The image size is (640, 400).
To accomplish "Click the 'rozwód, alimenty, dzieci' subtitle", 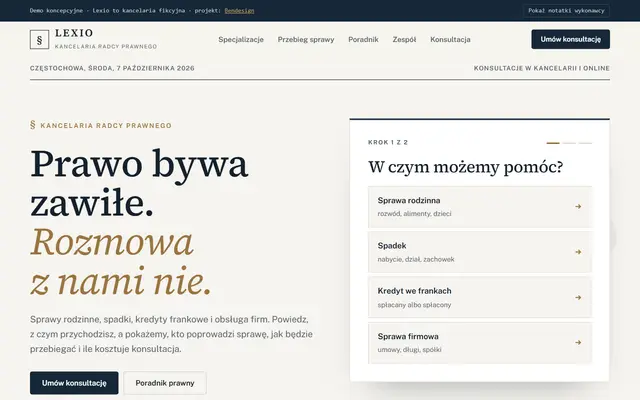I will 414,214.
